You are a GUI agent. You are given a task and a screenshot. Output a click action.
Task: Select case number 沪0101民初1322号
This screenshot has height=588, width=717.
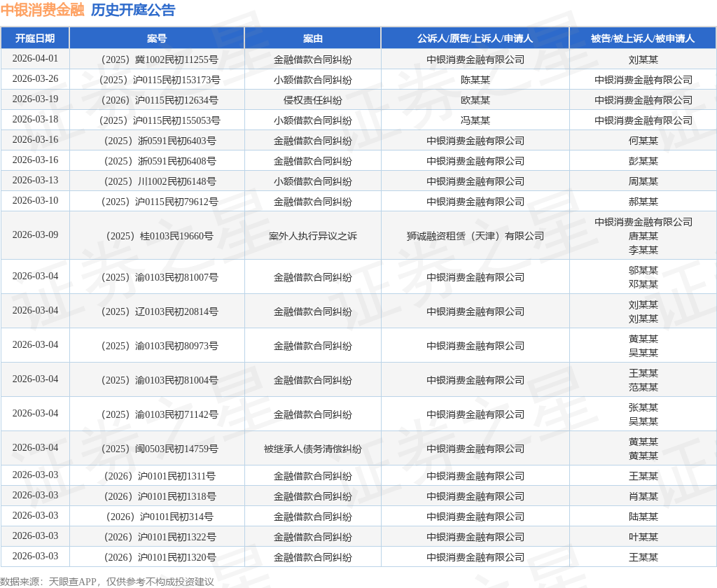pyautogui.click(x=177, y=537)
